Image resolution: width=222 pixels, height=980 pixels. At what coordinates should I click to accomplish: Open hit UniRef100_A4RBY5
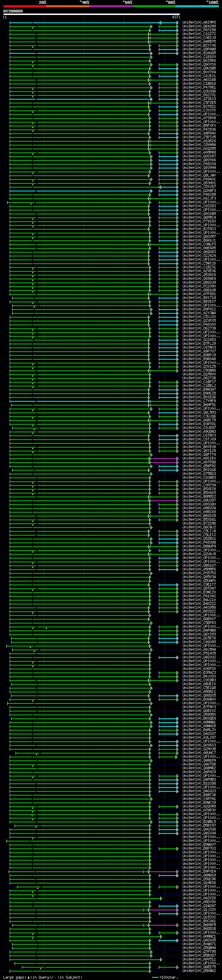point(199,41)
